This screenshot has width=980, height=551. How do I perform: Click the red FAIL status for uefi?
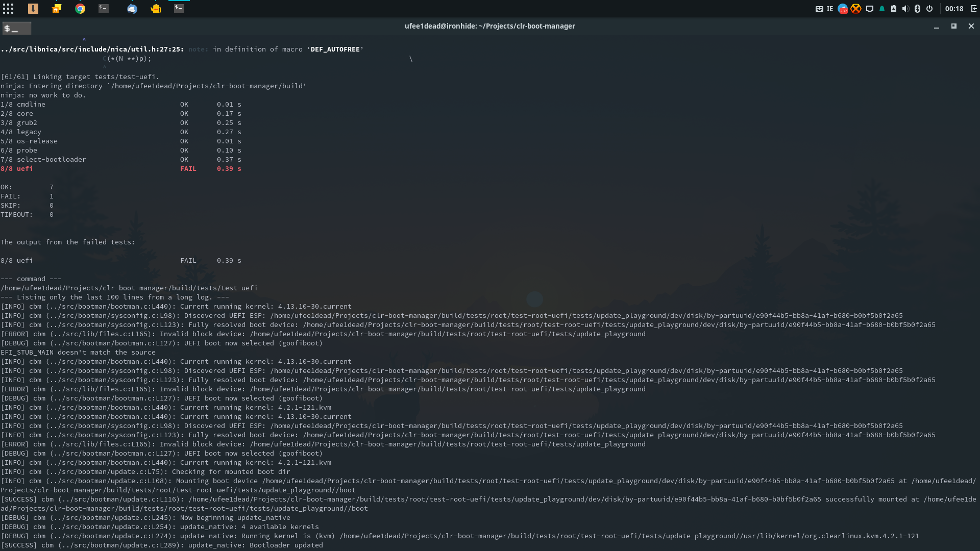[188, 169]
